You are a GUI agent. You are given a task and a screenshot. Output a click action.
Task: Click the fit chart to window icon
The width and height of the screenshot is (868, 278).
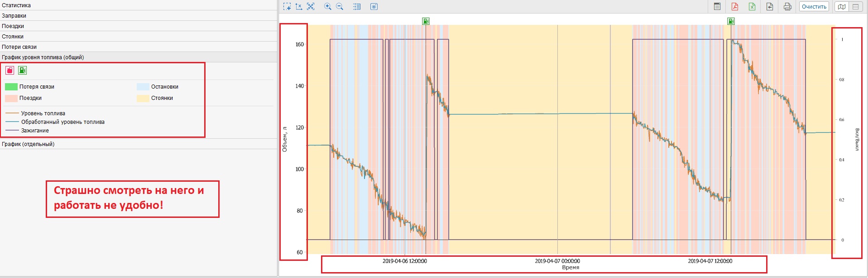[x=311, y=6]
